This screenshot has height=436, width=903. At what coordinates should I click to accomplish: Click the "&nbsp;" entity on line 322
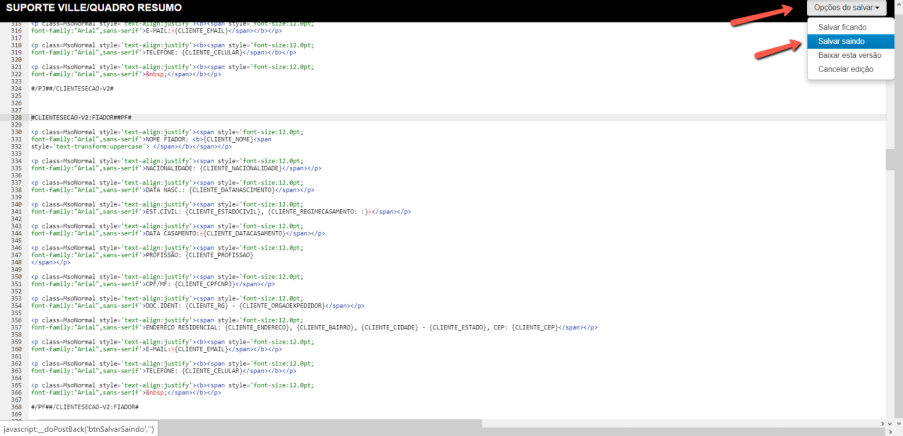click(x=155, y=74)
